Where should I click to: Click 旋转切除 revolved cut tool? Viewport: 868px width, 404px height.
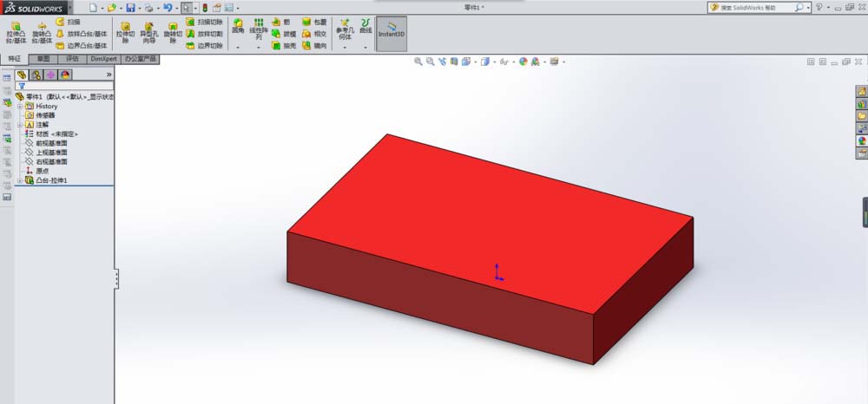click(x=173, y=33)
